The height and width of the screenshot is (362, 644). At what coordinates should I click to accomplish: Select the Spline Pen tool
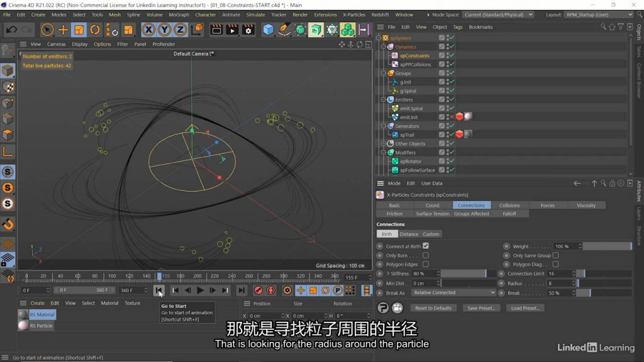(x=284, y=30)
